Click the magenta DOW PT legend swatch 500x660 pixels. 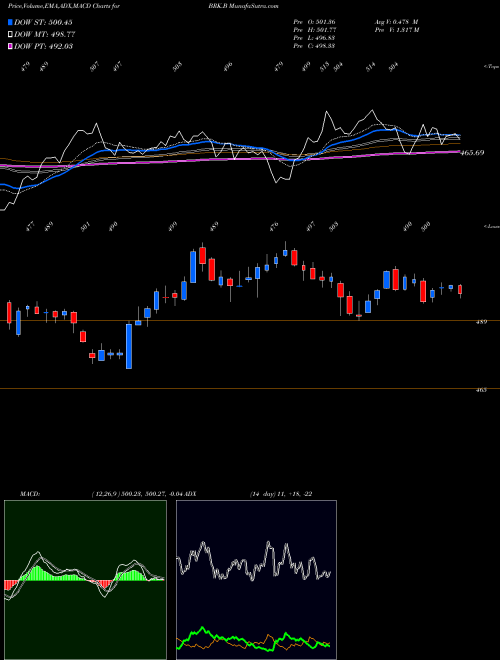[11, 46]
